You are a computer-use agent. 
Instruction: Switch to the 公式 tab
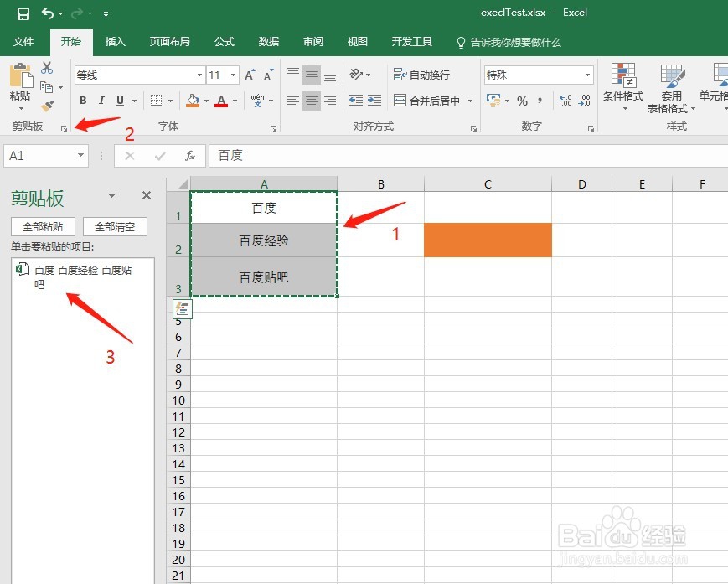(x=225, y=42)
